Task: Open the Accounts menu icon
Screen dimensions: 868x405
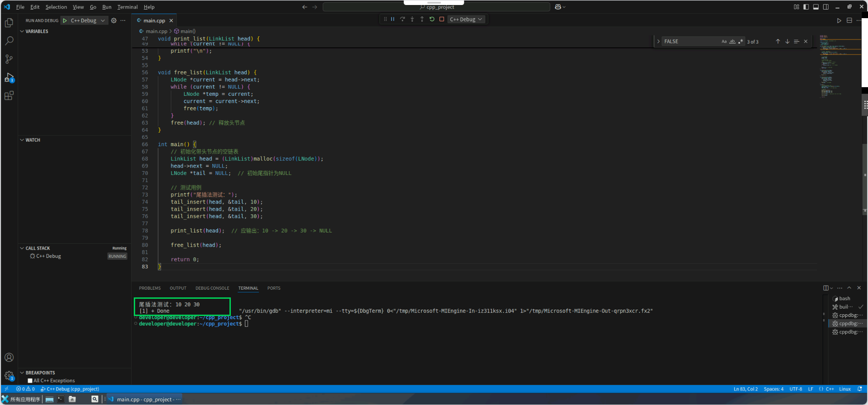Action: [9, 357]
